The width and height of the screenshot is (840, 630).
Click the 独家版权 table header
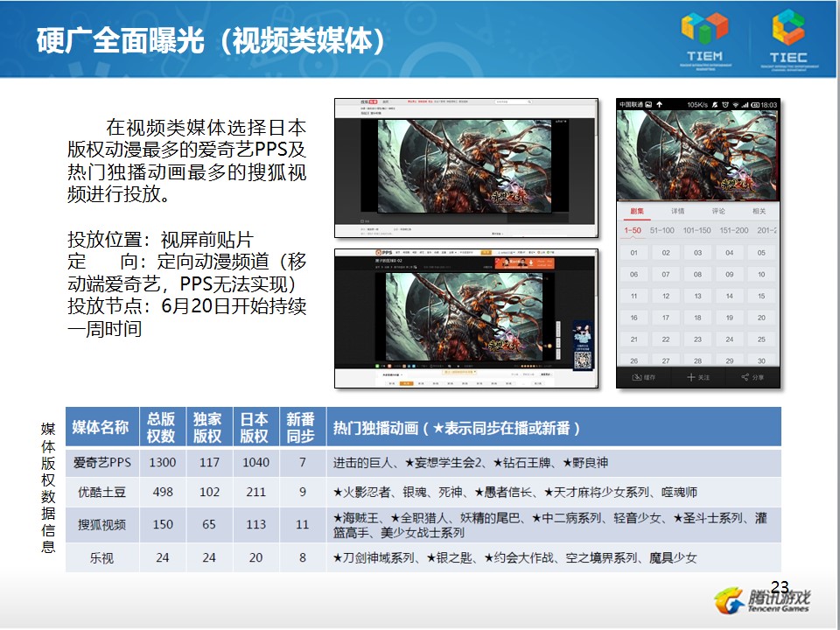point(209,427)
